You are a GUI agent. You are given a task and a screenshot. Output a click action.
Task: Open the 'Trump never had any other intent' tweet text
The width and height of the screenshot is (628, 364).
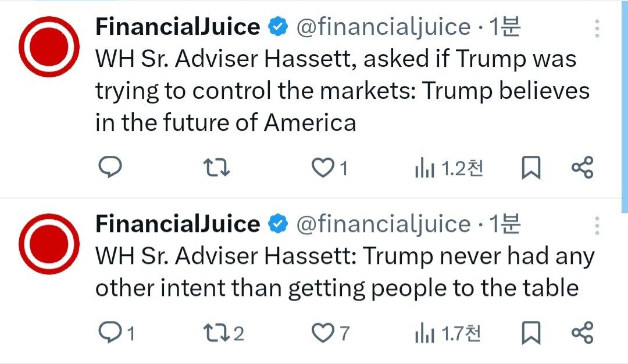345,272
